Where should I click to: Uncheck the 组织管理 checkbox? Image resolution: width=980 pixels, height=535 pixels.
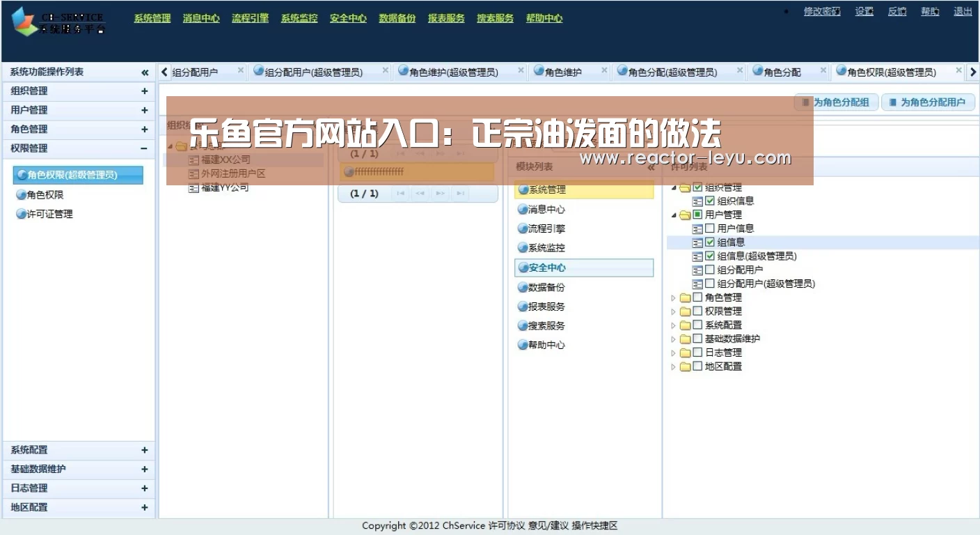pyautogui.click(x=697, y=187)
